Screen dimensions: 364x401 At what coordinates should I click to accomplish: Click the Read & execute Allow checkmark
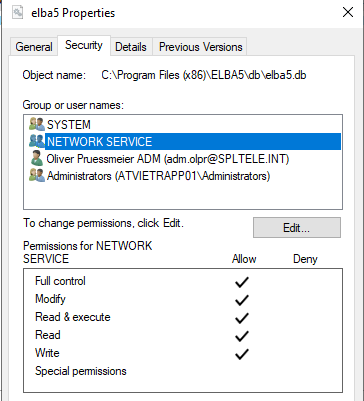tap(242, 318)
